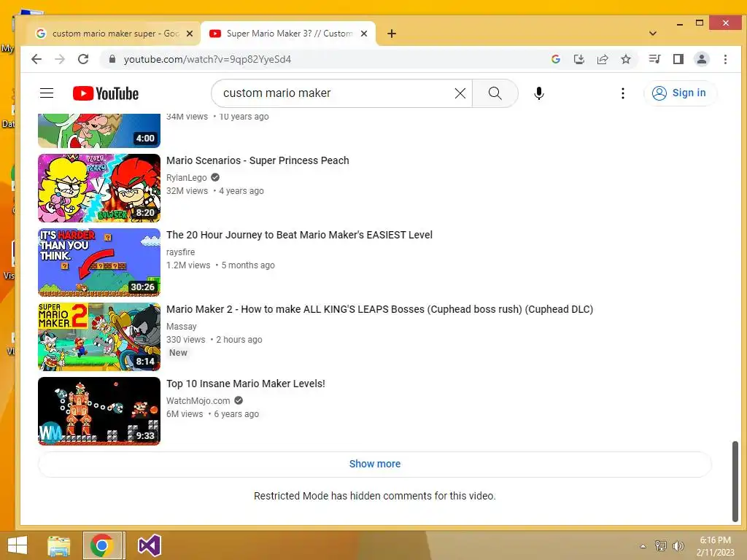Viewport: 747px width, 560px height.
Task: Click the Princess Peach vs Bowser thumbnail
Action: click(x=99, y=188)
